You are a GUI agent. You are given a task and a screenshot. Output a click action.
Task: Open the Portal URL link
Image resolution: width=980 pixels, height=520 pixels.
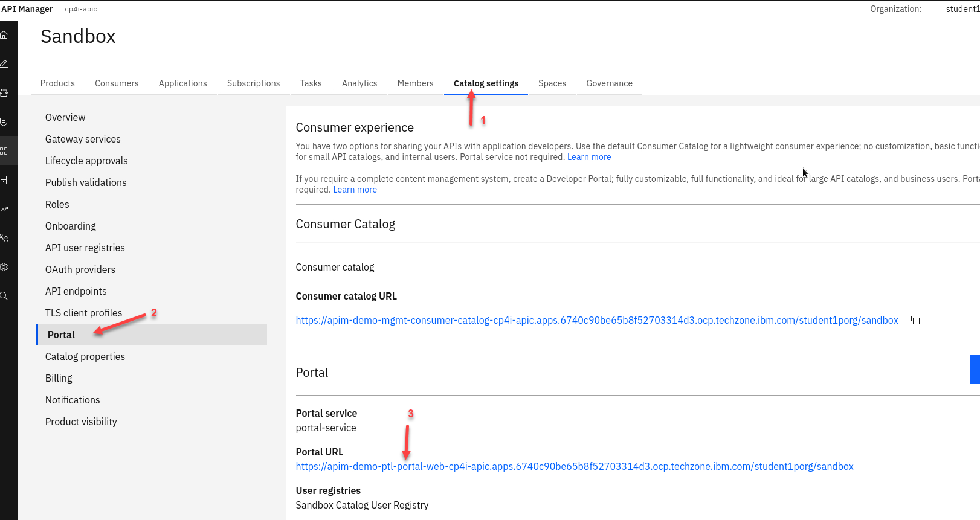(x=574, y=466)
